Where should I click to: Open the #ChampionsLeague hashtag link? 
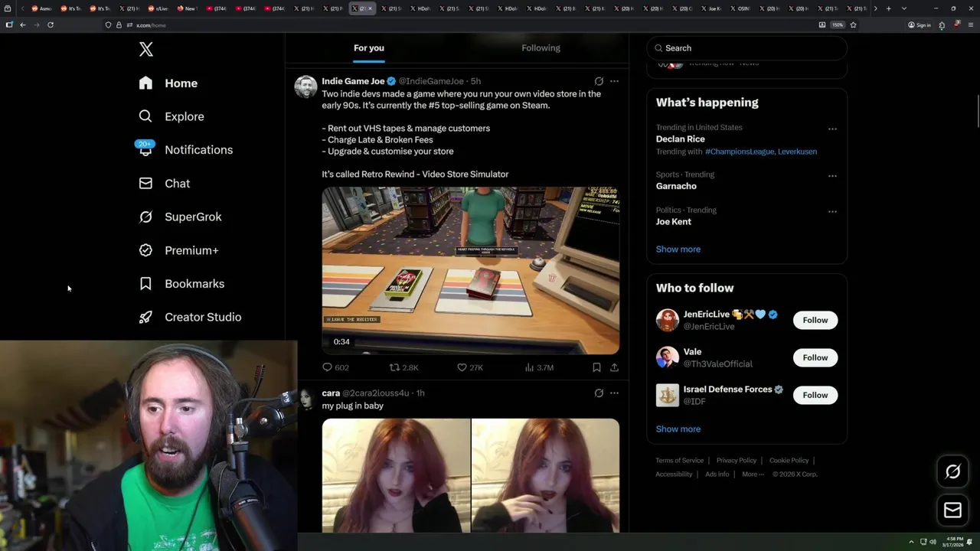pos(740,152)
